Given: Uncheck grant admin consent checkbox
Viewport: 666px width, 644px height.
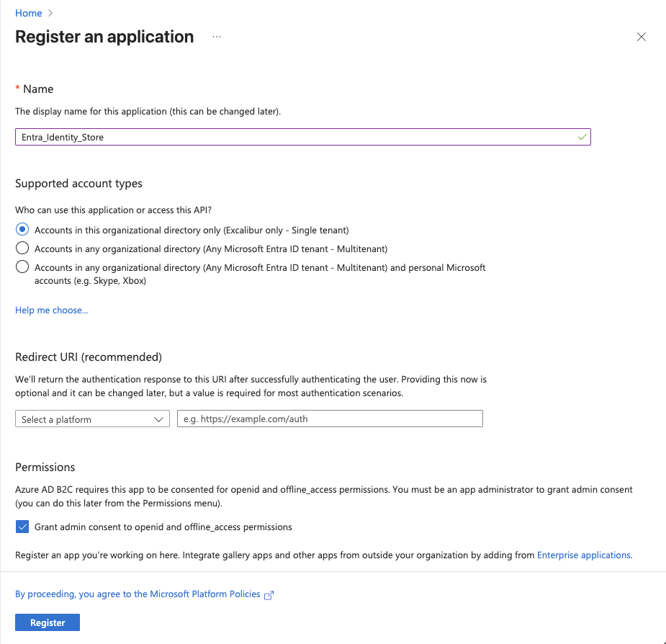Looking at the screenshot, I should click(x=22, y=527).
